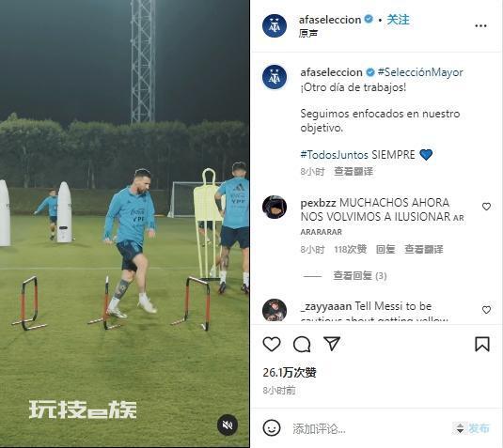503x448 pixels.
Task: Save post with bookmark icon
Action: pyautogui.click(x=482, y=344)
